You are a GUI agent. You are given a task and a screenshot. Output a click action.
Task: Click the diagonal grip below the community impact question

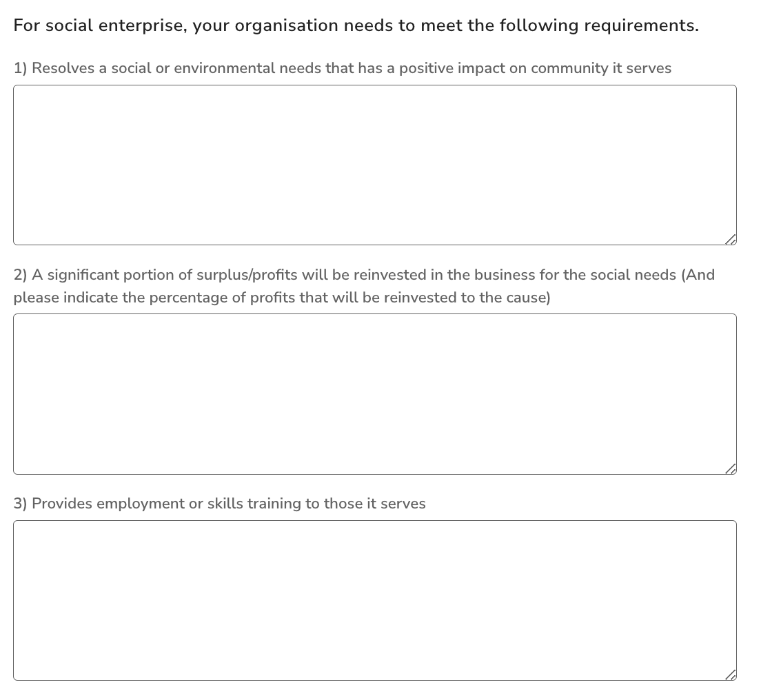pos(731,239)
